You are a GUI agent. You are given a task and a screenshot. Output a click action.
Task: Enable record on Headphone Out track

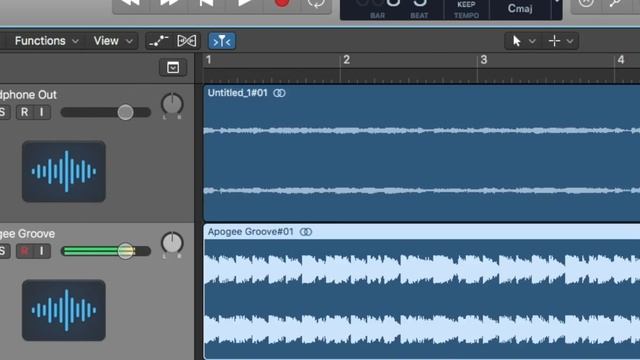[24, 112]
